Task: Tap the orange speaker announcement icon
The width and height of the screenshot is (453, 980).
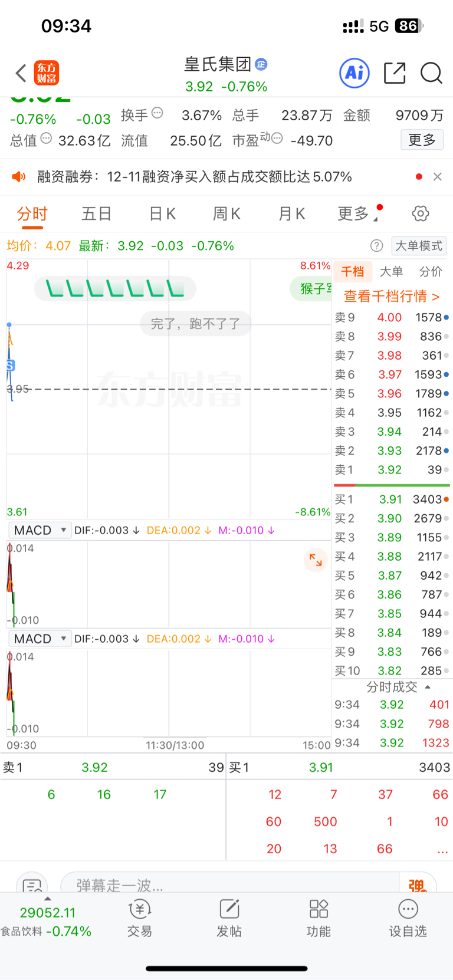Action: click(x=19, y=176)
